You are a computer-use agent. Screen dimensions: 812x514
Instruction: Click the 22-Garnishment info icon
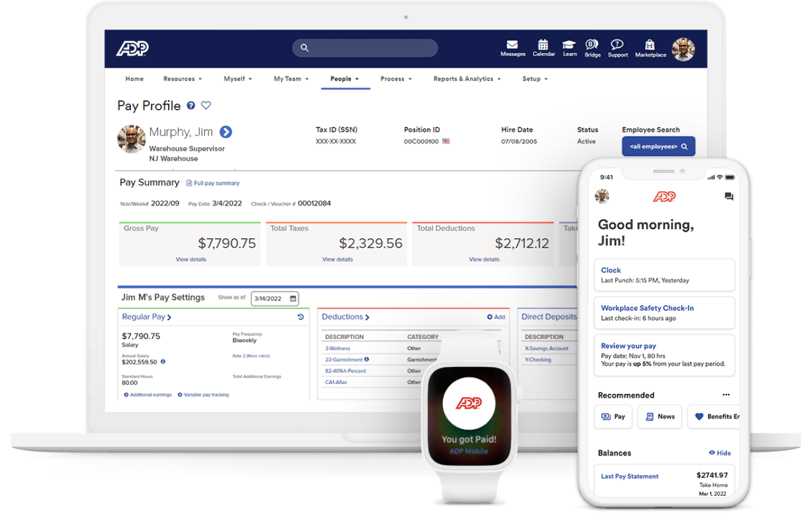(x=367, y=359)
